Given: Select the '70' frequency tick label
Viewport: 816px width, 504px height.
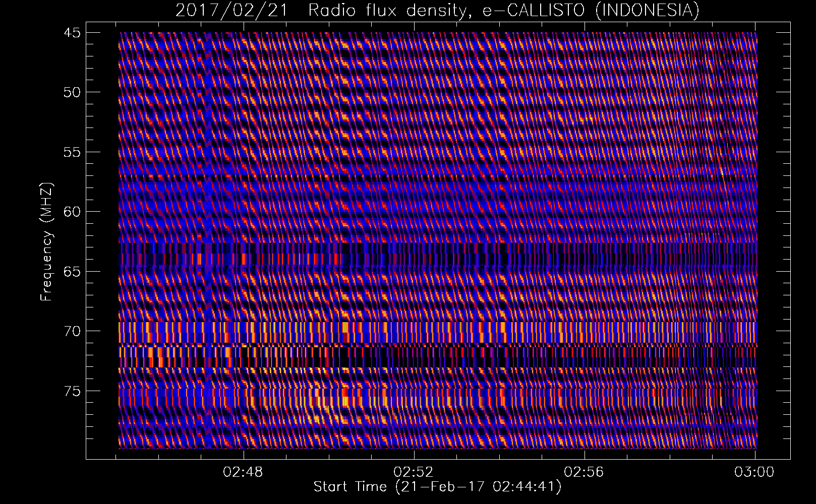Looking at the screenshot, I should pos(72,331).
